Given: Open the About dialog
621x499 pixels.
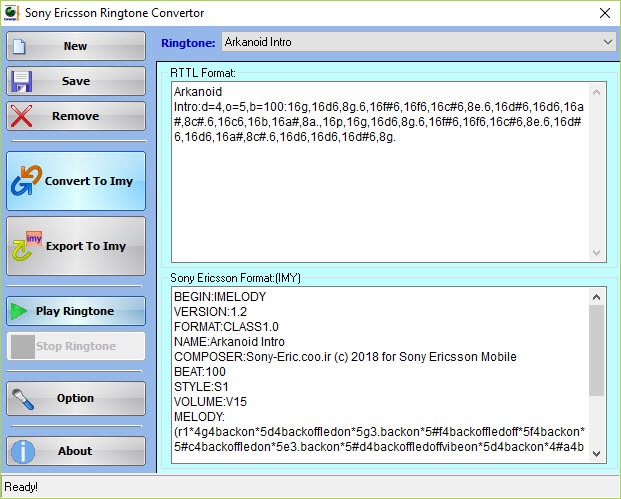Looking at the screenshot, I should [76, 451].
